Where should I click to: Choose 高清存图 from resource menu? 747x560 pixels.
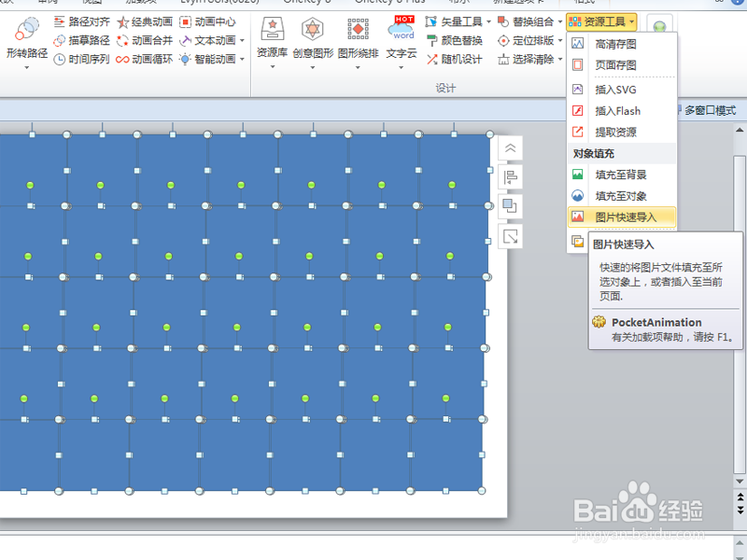(x=622, y=44)
